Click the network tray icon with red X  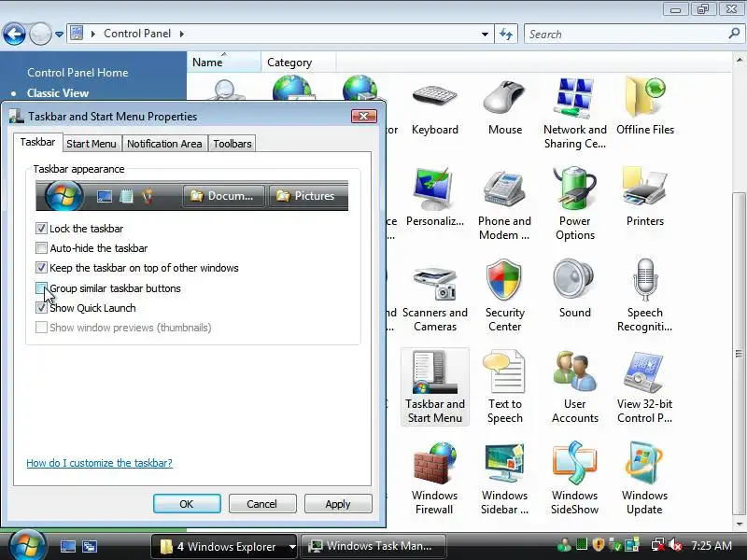click(658, 545)
